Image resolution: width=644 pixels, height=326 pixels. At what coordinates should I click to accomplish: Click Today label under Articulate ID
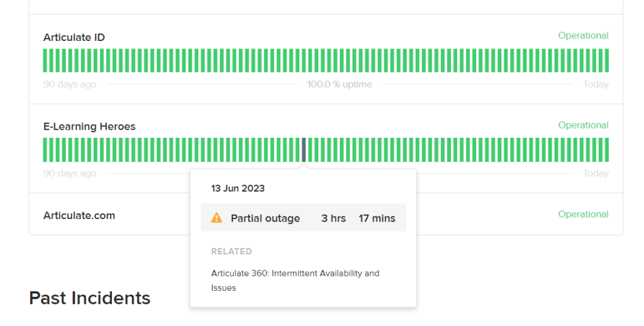(596, 84)
